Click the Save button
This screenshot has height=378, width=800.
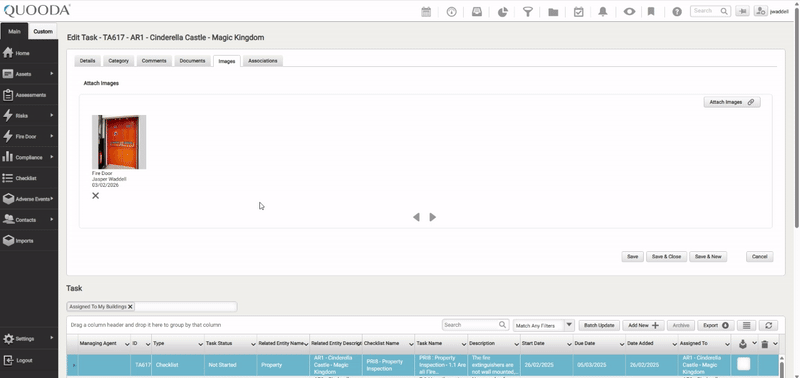[x=632, y=257]
